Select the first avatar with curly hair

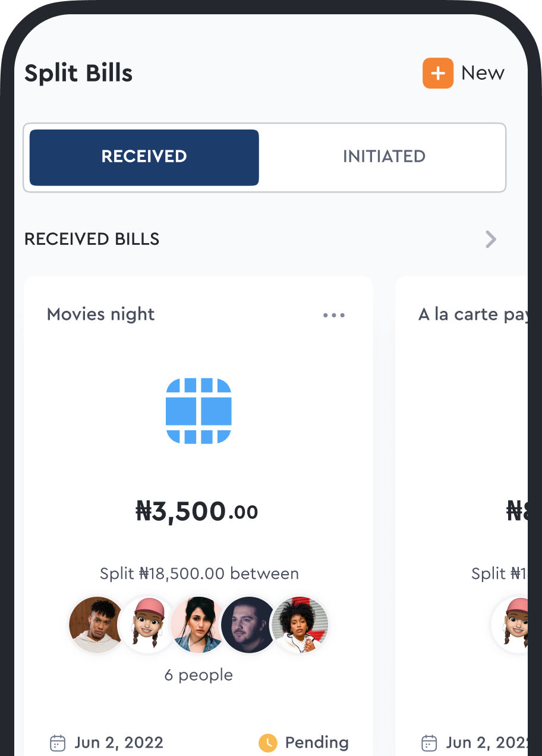(x=97, y=625)
